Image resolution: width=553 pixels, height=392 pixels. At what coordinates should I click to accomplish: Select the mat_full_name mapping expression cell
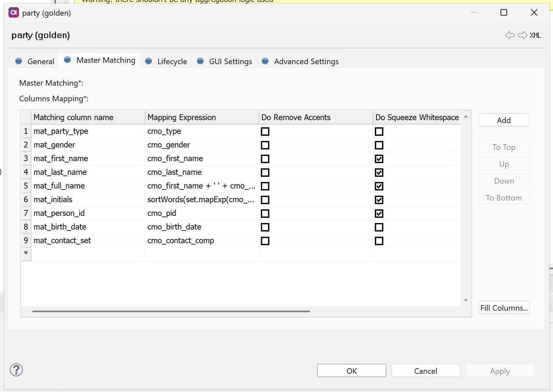[x=201, y=186]
